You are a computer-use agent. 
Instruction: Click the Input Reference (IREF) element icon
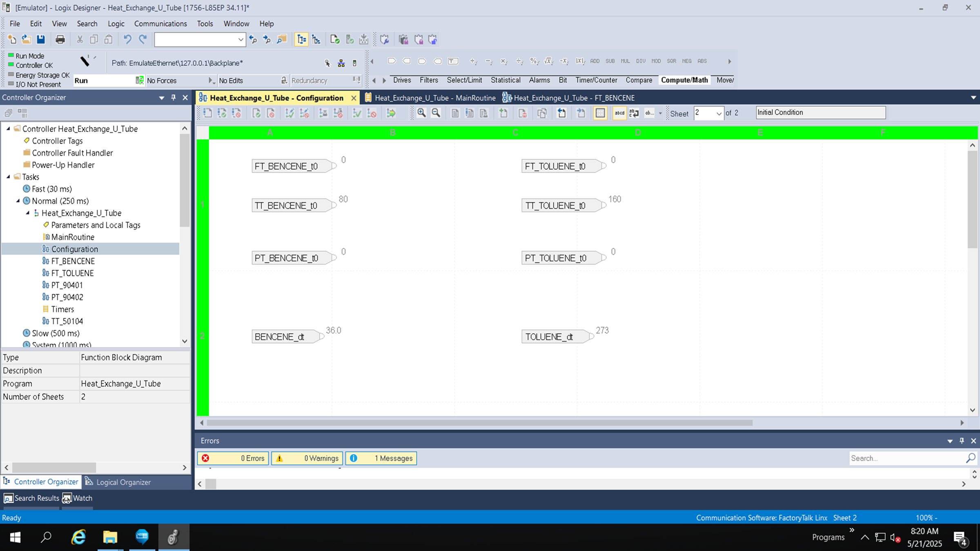(392, 61)
